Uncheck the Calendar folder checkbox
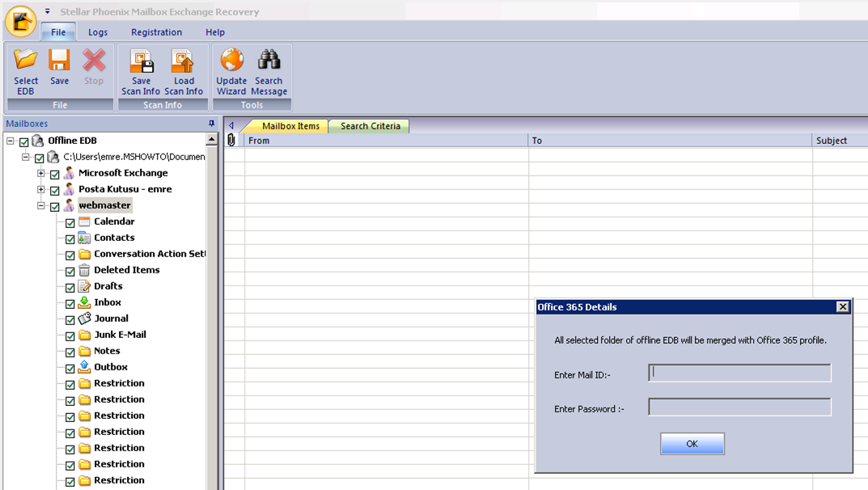The image size is (868, 490). coord(70,223)
